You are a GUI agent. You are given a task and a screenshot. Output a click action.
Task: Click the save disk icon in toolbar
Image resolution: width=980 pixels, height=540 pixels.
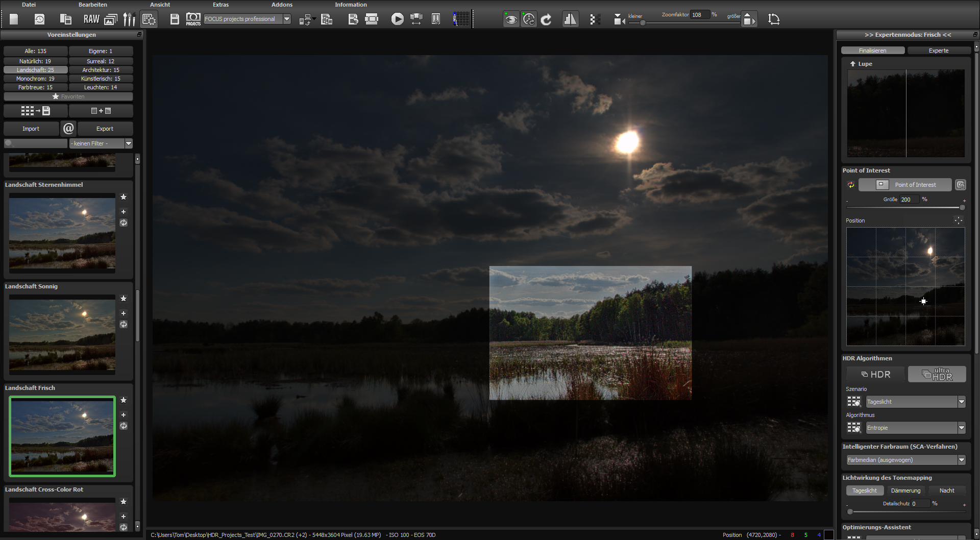coord(175,19)
